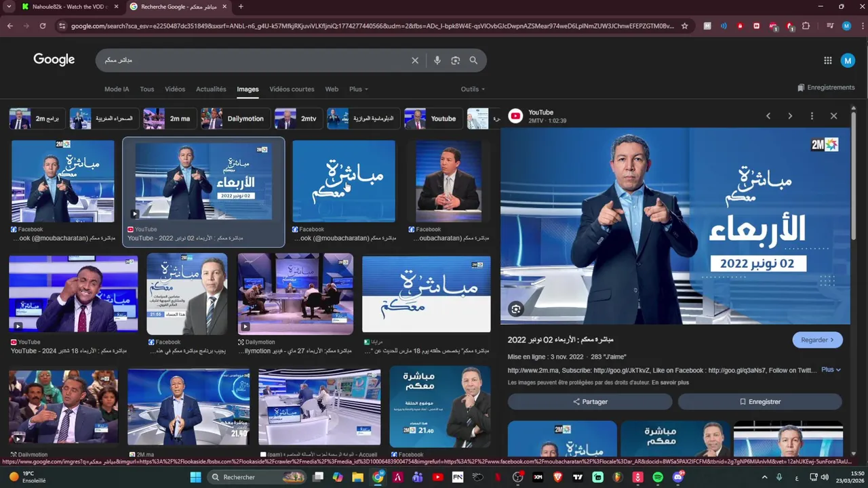Open the weather widget 19°C Ensoleillé
The height and width of the screenshot is (488, 868).
pos(27,477)
